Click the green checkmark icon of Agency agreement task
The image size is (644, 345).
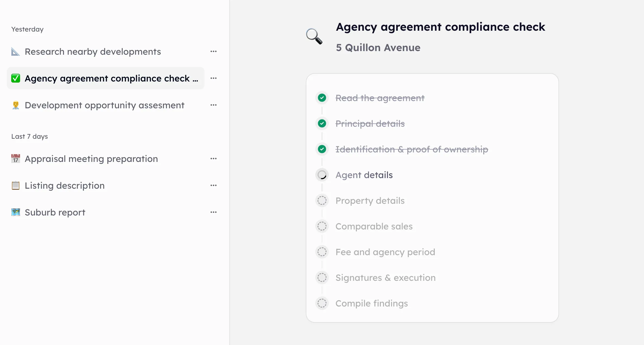(x=16, y=78)
